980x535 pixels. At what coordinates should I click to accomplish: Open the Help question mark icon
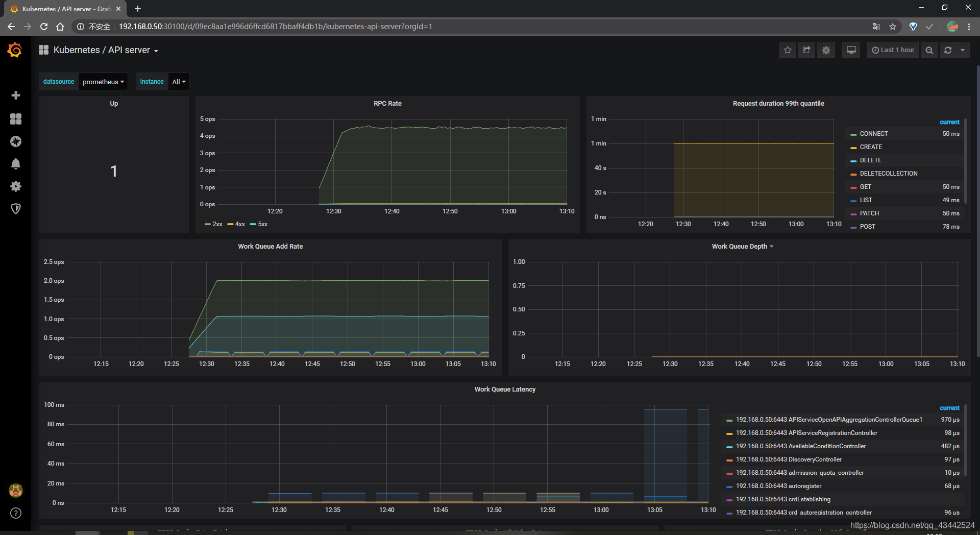point(16,513)
